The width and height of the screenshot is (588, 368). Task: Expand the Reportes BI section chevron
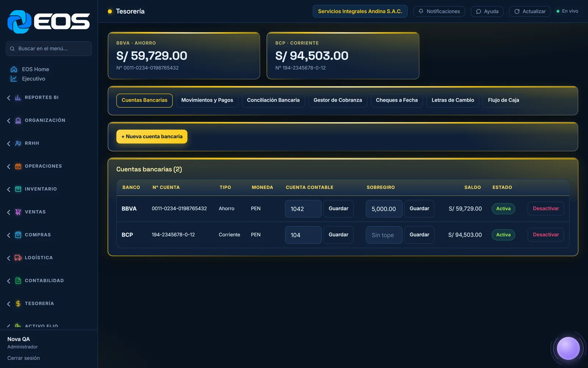(x=9, y=98)
